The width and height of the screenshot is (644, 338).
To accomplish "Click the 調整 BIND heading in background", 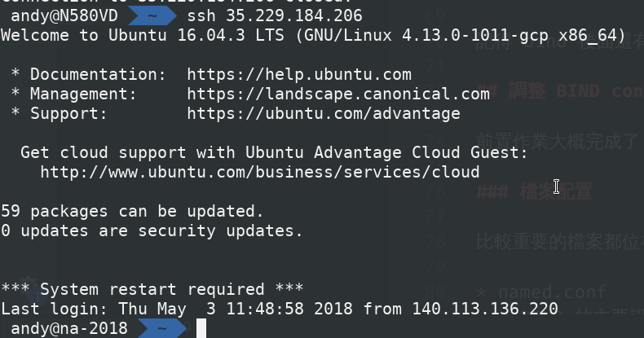I will (571, 91).
